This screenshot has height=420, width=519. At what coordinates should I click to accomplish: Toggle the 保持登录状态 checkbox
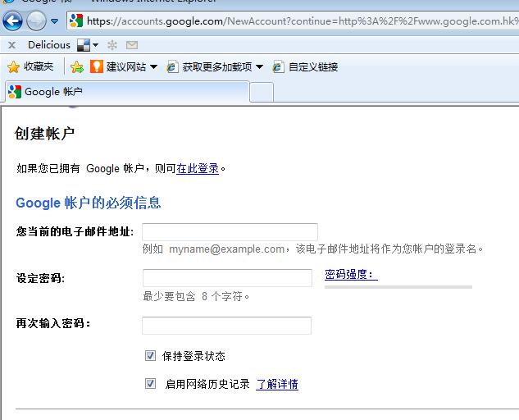[150, 356]
